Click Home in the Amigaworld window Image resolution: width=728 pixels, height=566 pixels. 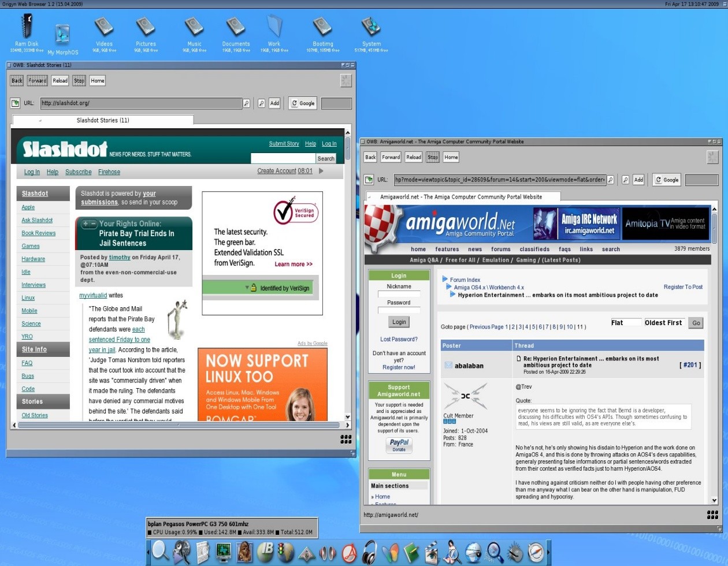[x=451, y=157]
